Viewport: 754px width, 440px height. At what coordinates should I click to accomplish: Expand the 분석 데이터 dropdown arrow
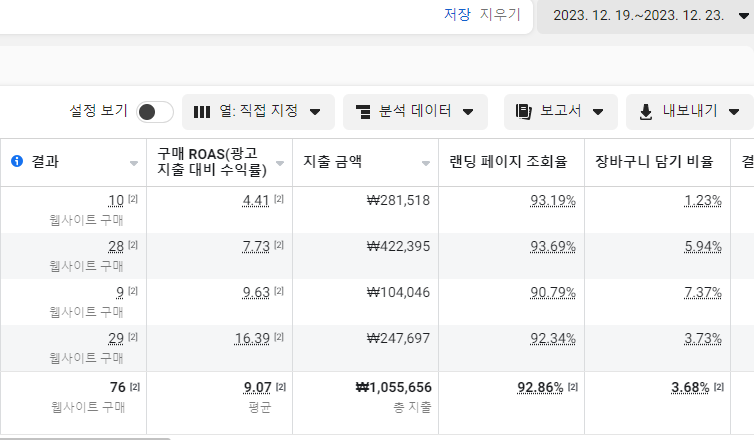tap(468, 112)
